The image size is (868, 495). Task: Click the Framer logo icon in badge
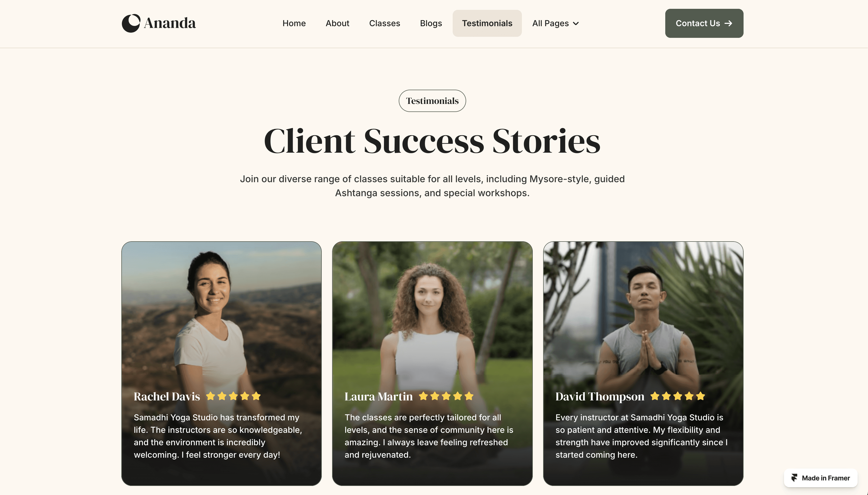(x=794, y=478)
